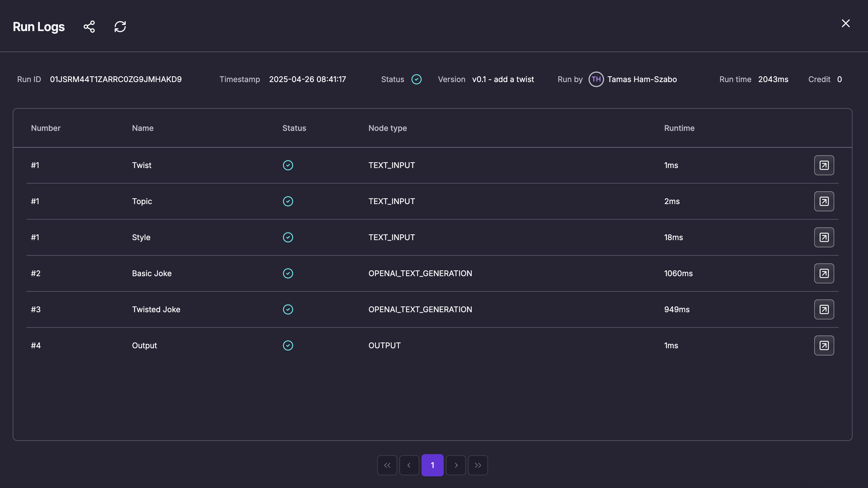
Task: Click the TH user avatar
Action: click(x=596, y=79)
